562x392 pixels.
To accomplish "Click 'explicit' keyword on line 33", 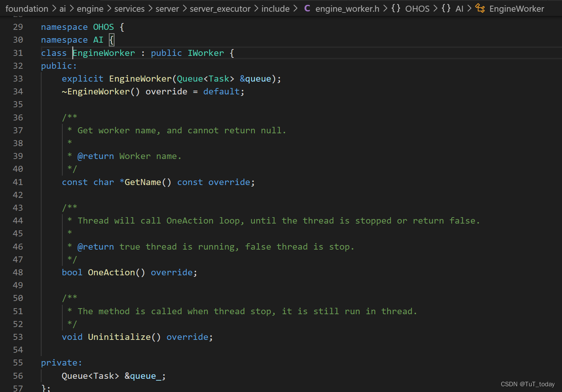I will point(83,79).
